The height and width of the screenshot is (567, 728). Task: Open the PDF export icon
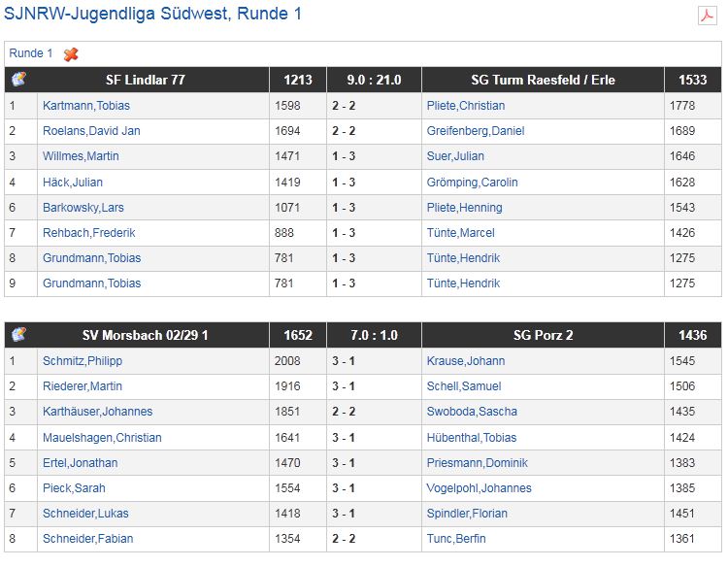click(707, 16)
